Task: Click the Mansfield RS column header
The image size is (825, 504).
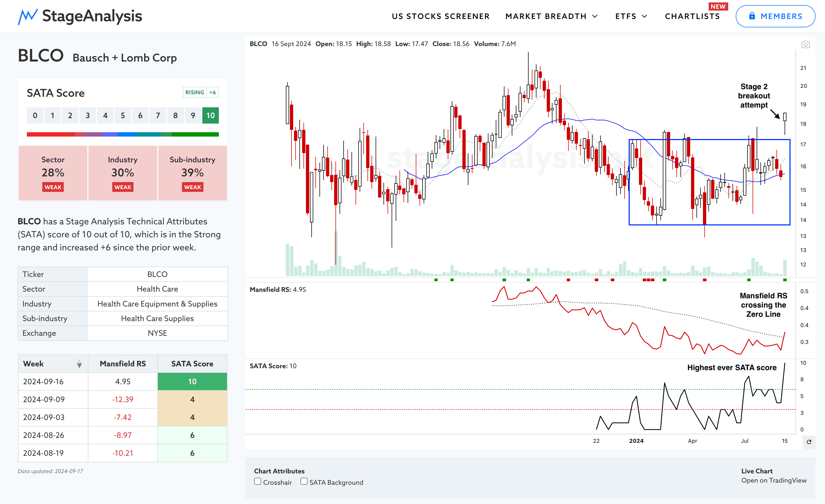Action: 123,364
